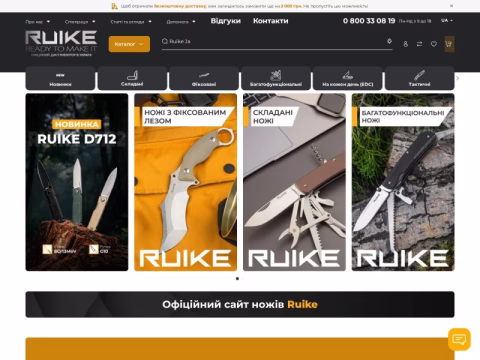The image size is (480, 360).
Task: Select the Складані category tab
Action: 132,78
